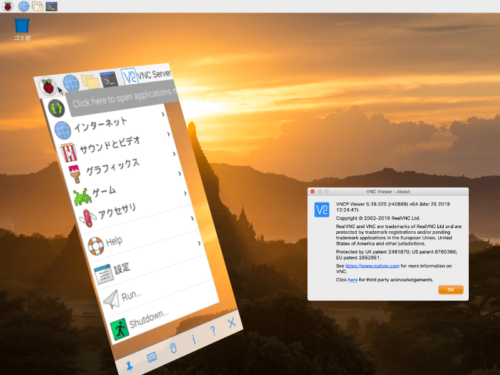Expand the submenu arrow for ゲーム

coord(180,173)
